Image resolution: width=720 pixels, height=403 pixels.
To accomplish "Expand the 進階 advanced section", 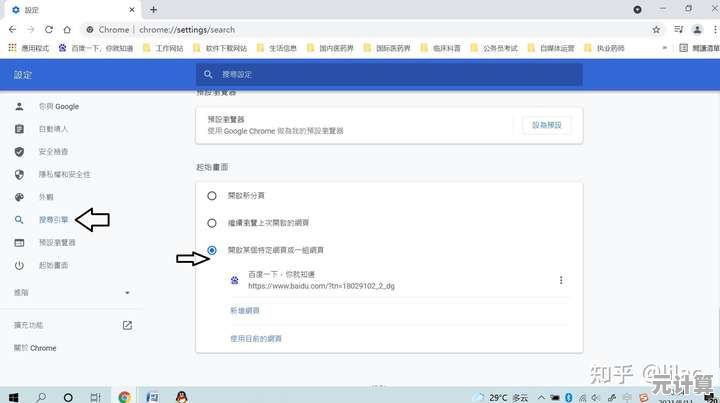I will [71, 292].
